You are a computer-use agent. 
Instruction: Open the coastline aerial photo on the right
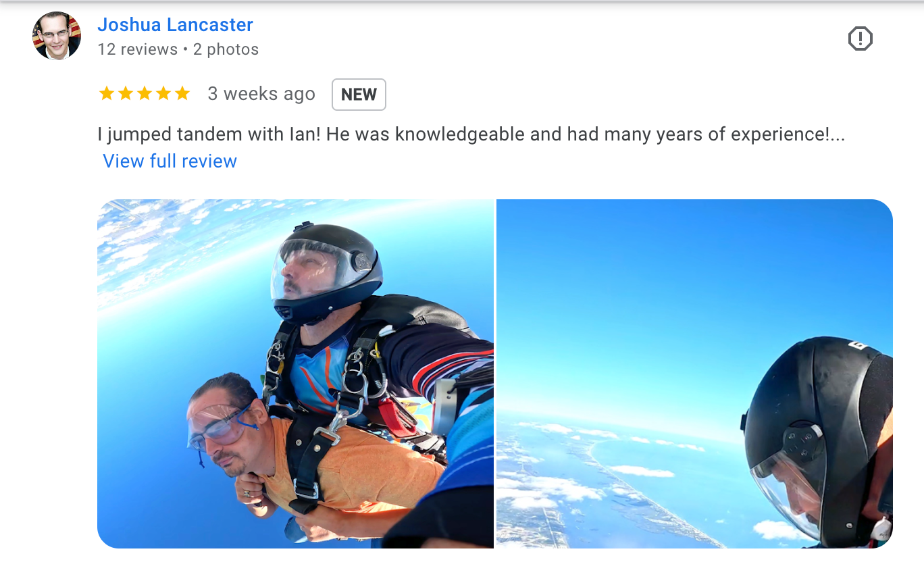tap(694, 374)
